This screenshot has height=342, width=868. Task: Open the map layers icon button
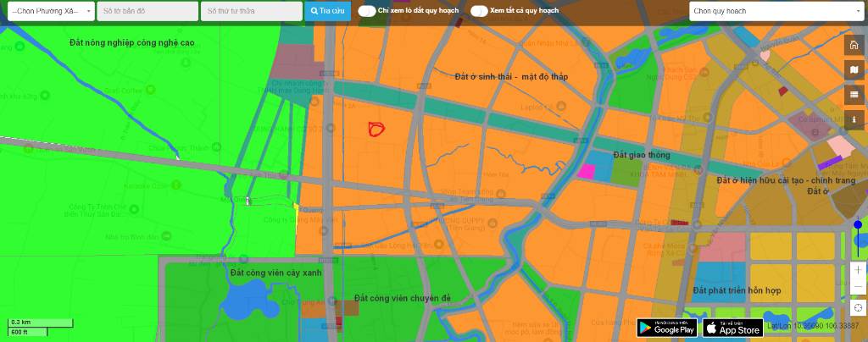pyautogui.click(x=854, y=69)
